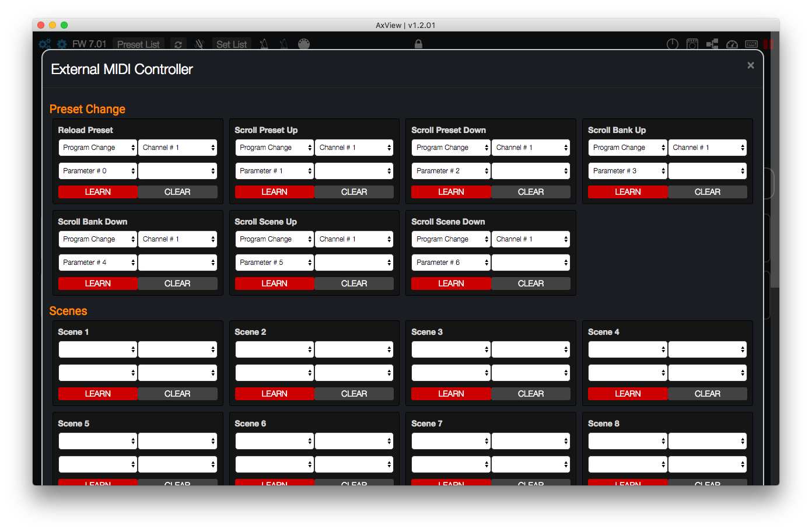
Task: Click the amp cabinet icon in the toolbar
Action: [692, 44]
